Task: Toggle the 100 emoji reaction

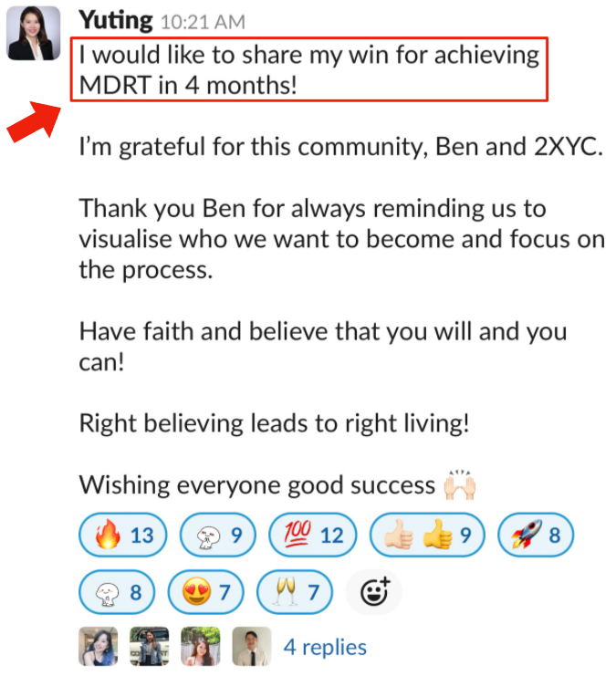Action: click(313, 535)
